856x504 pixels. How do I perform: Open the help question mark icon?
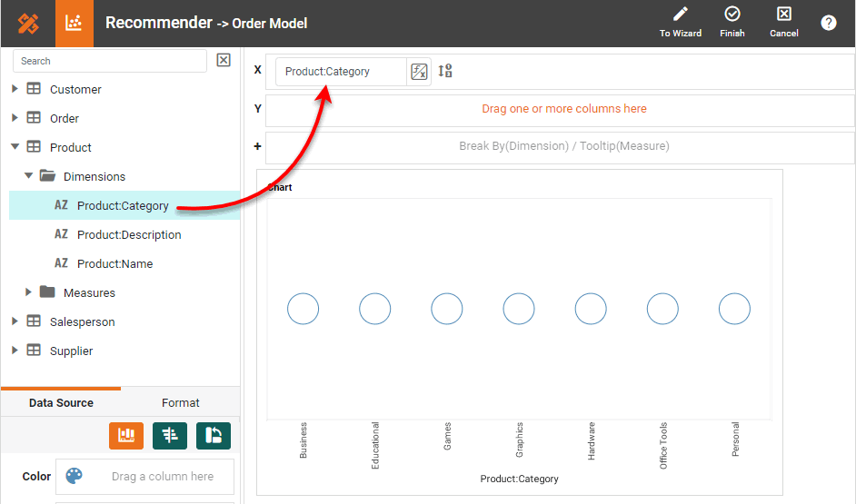click(x=829, y=23)
